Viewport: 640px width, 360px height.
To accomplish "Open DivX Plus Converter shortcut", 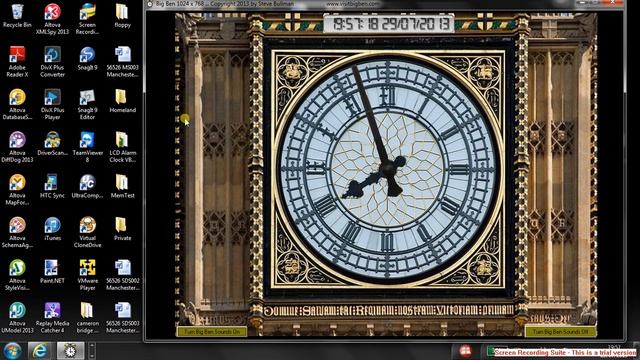I will [x=52, y=62].
